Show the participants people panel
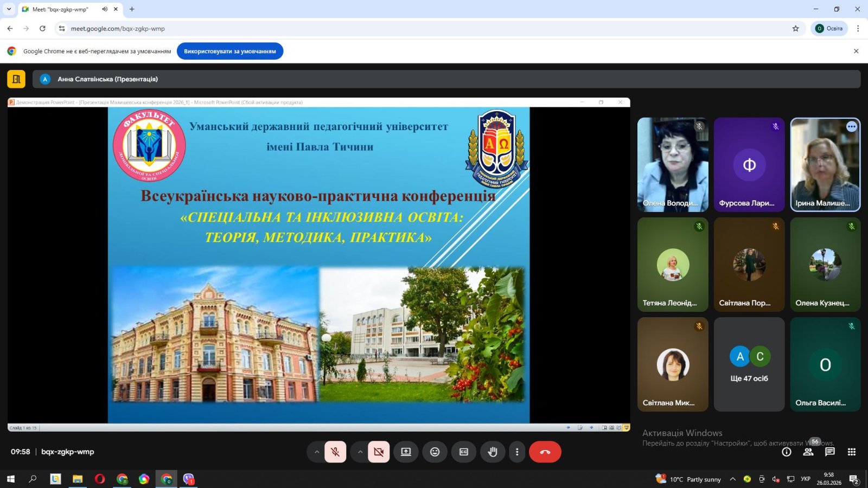Viewport: 868px width, 488px height. click(808, 452)
